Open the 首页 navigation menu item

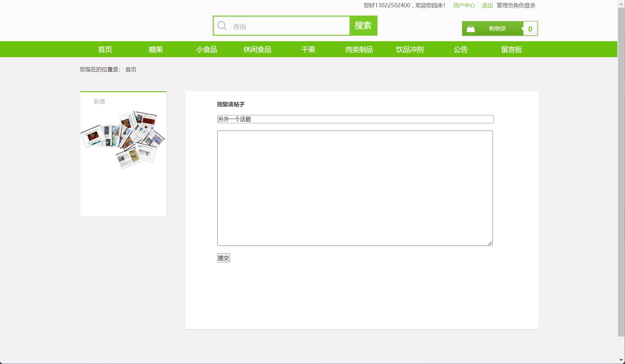click(x=105, y=49)
